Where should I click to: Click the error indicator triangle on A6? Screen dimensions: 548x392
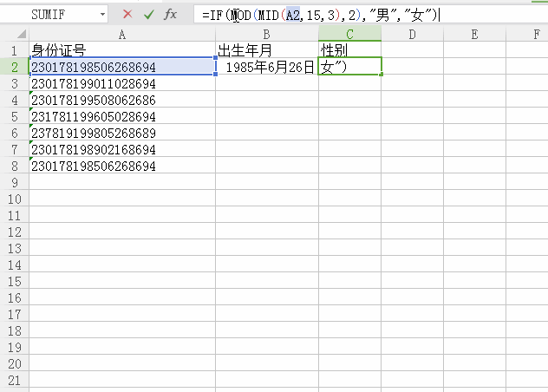[31, 126]
